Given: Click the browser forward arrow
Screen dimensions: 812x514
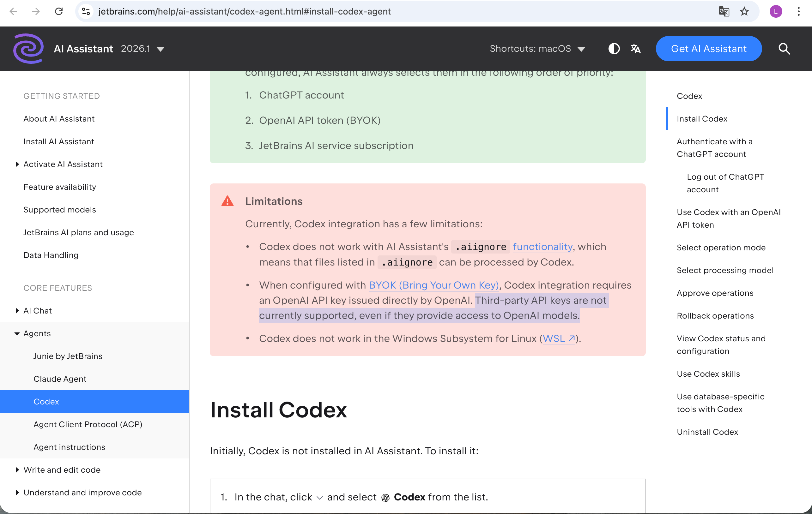Looking at the screenshot, I should [x=36, y=11].
